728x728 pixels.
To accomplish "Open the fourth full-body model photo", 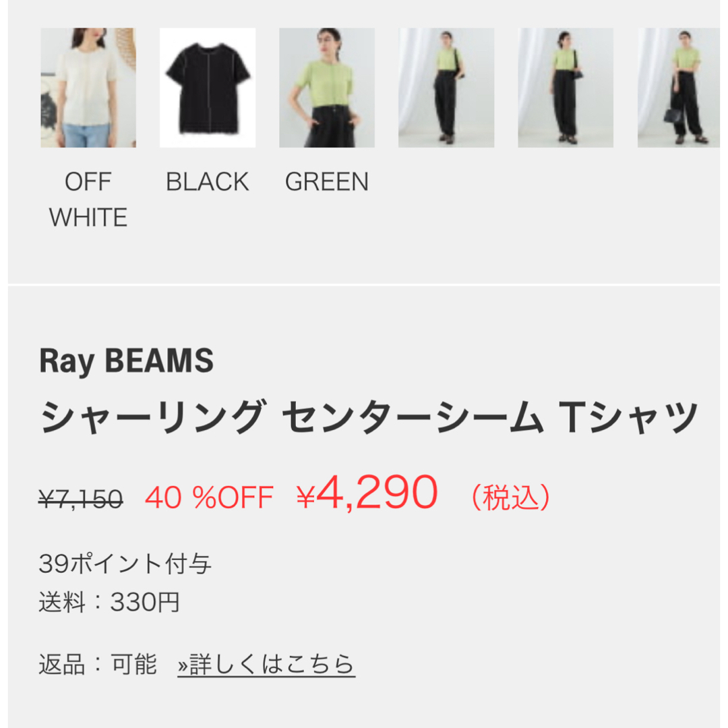I will click(x=446, y=88).
